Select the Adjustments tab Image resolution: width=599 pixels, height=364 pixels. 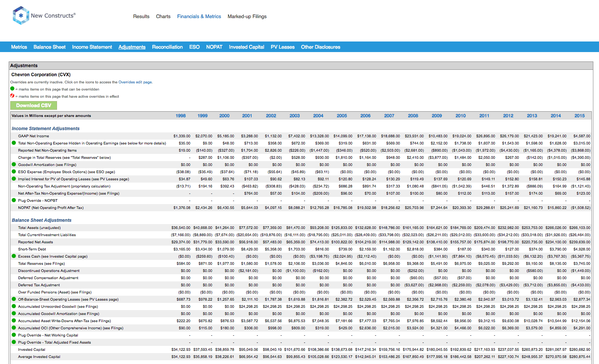(x=132, y=47)
